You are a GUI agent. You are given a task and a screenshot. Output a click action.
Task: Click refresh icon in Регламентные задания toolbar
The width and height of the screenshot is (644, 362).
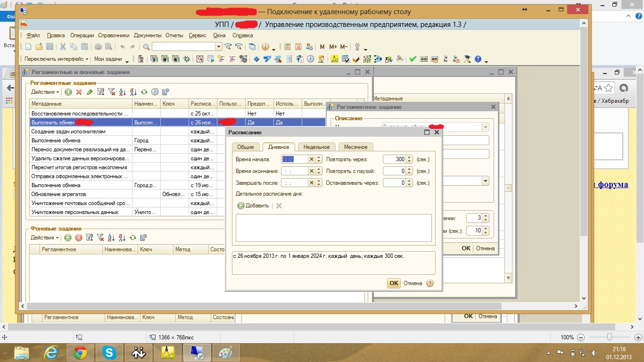point(144,92)
